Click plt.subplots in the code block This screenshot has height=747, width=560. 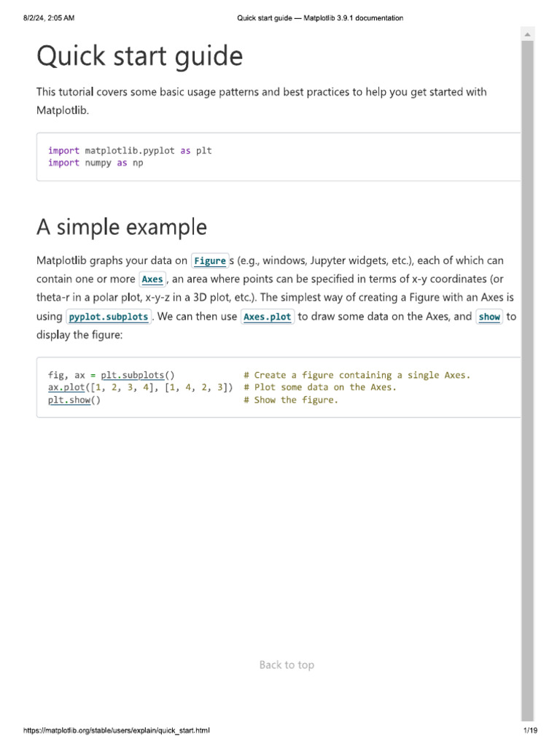click(x=133, y=376)
